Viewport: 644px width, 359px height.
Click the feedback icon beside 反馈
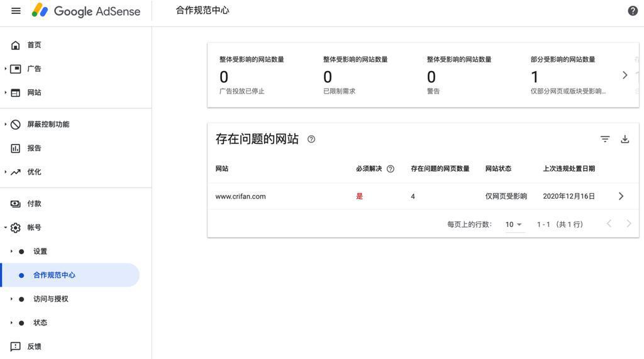[x=16, y=346]
